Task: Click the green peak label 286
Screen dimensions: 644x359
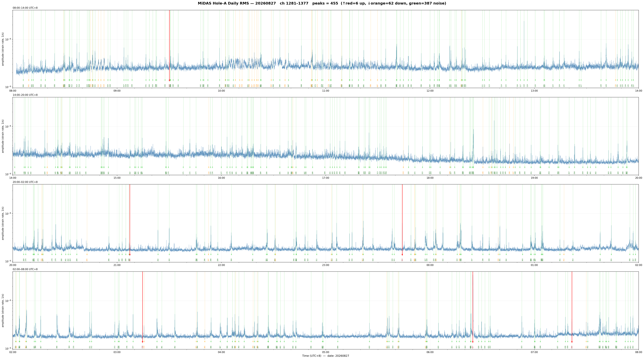Action: point(109,260)
